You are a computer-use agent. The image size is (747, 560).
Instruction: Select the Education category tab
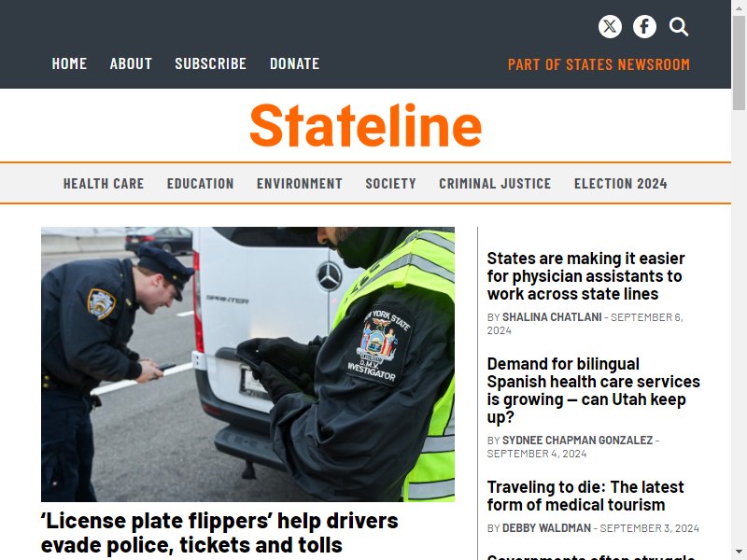pos(200,183)
